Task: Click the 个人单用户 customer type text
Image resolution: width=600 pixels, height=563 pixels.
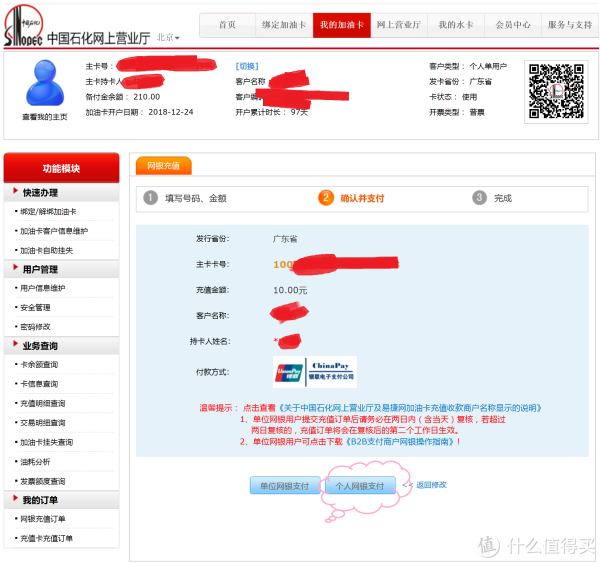Action: click(488, 66)
